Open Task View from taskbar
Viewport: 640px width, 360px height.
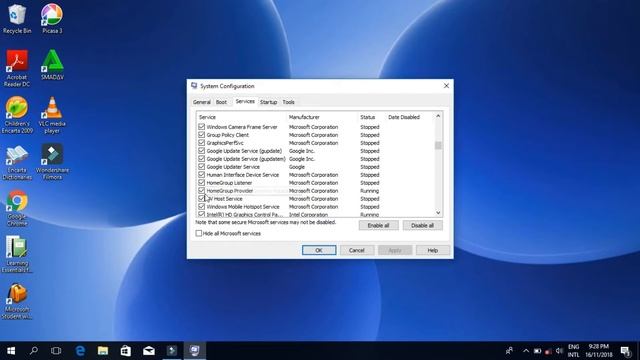pyautogui.click(x=56, y=351)
